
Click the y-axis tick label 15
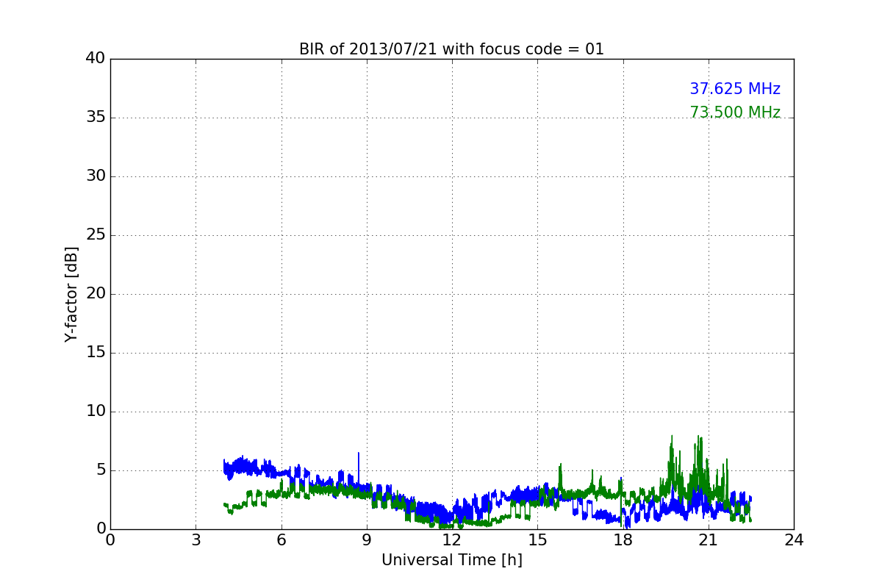(95, 353)
